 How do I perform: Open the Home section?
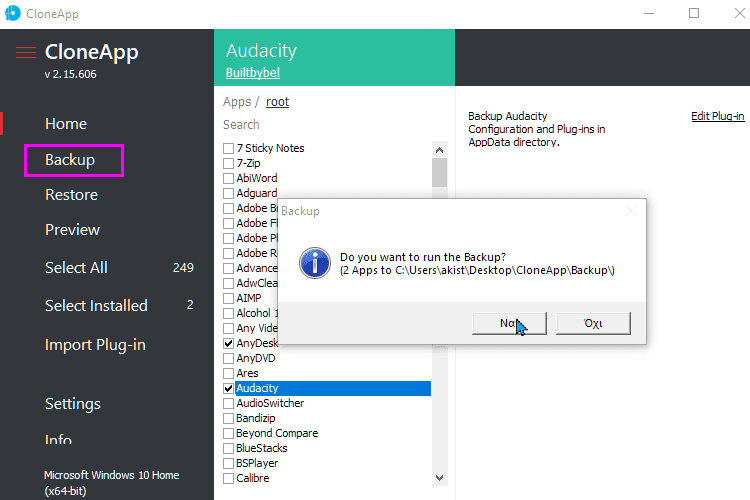66,124
